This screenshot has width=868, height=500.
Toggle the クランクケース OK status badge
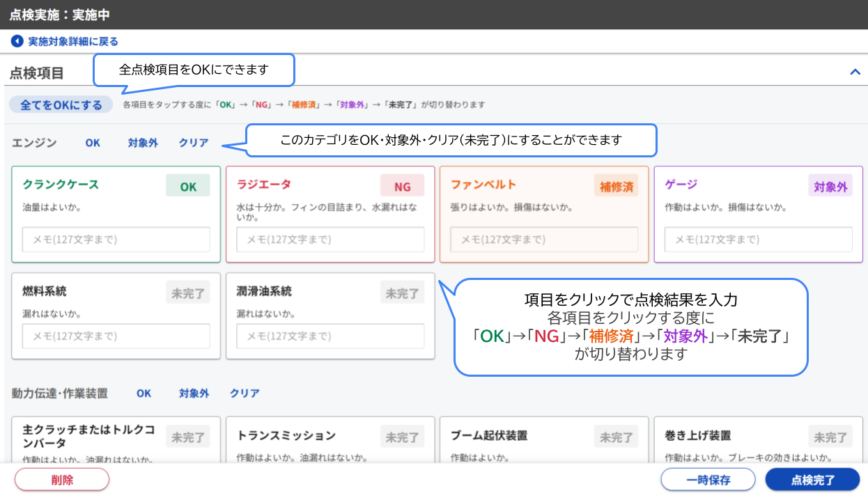pyautogui.click(x=188, y=186)
